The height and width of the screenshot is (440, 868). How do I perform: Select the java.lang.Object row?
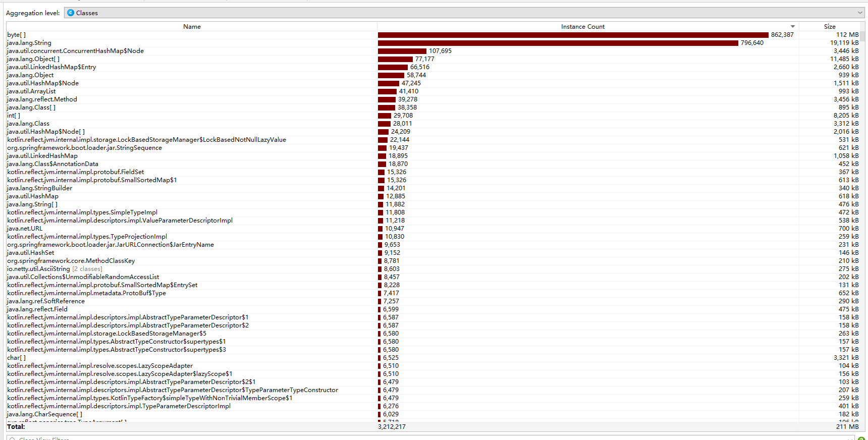(x=433, y=75)
